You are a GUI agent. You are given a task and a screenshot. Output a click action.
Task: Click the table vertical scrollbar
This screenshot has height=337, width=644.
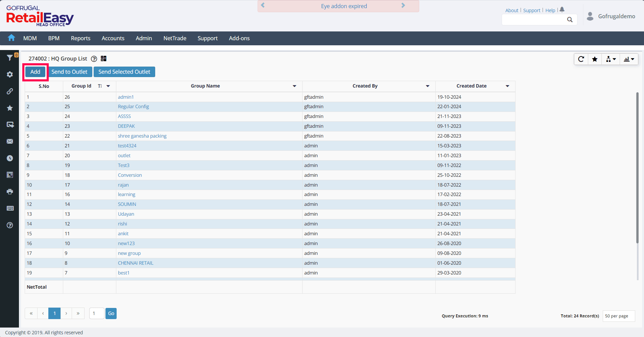[637, 168]
